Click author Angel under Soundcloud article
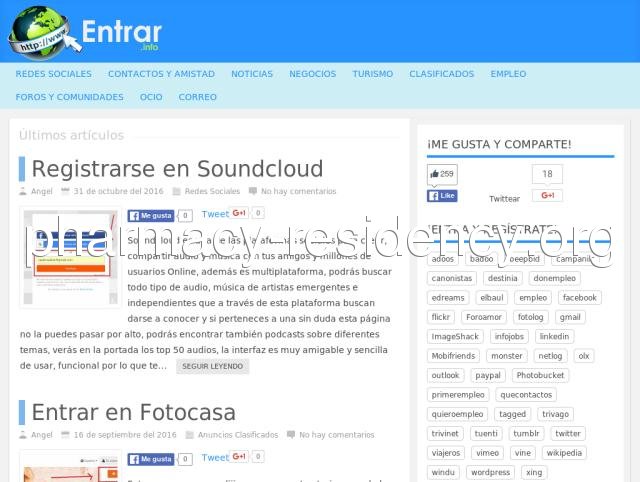Screen dimensions: 640x482 tap(42, 191)
